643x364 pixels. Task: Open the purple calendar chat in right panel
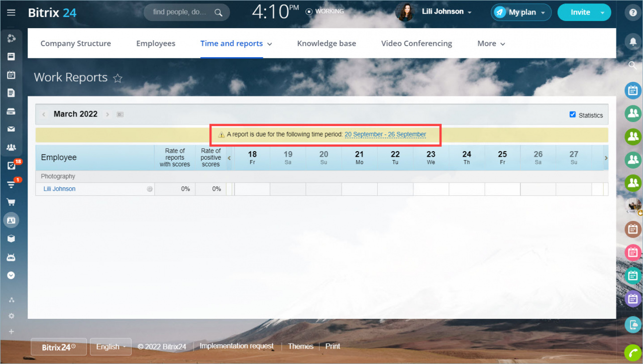click(633, 299)
